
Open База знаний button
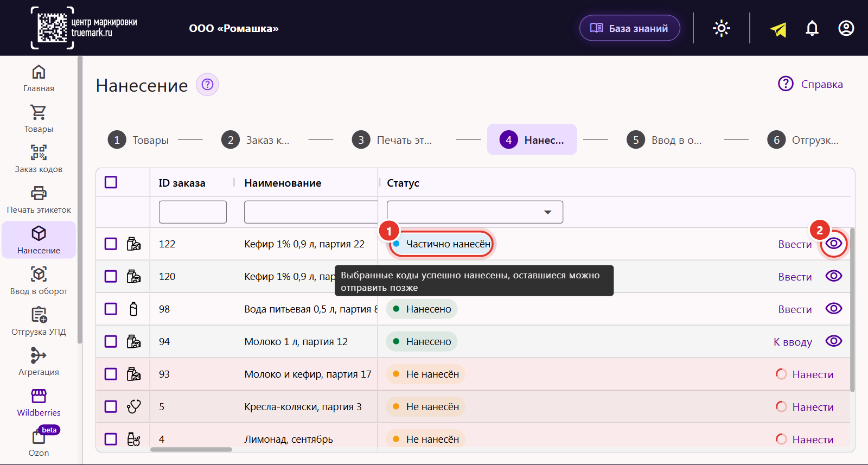[629, 28]
